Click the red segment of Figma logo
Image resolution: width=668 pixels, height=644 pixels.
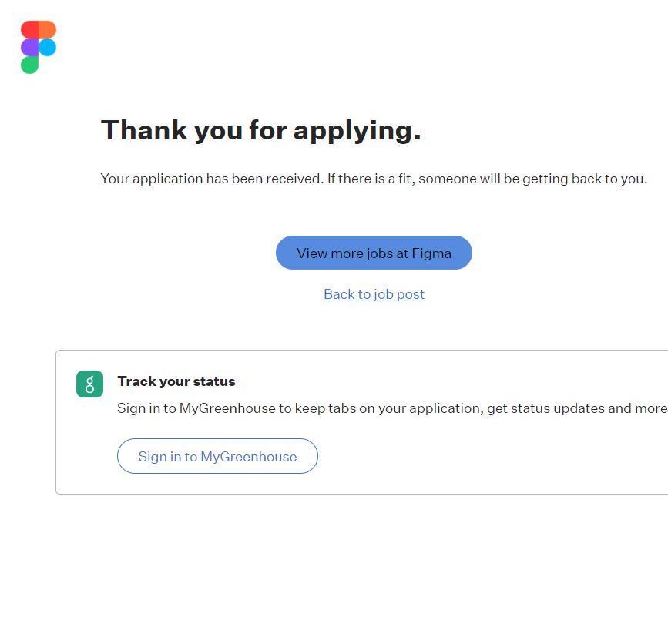[x=29, y=29]
